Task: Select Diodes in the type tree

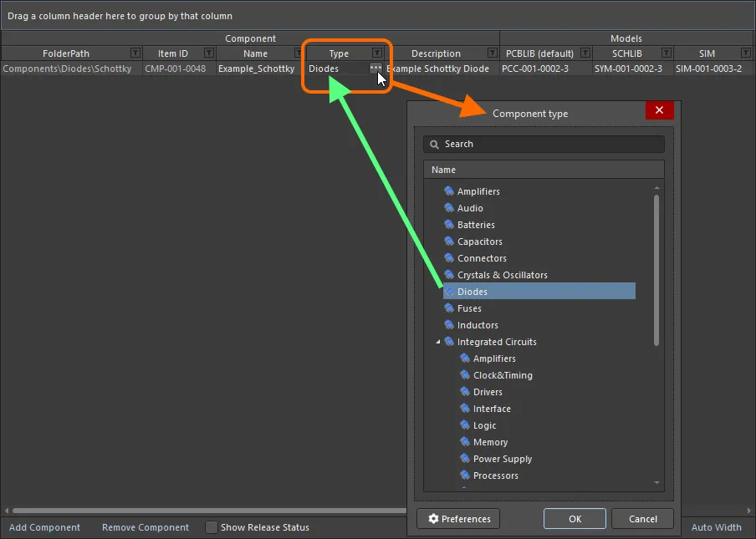Action: point(539,292)
